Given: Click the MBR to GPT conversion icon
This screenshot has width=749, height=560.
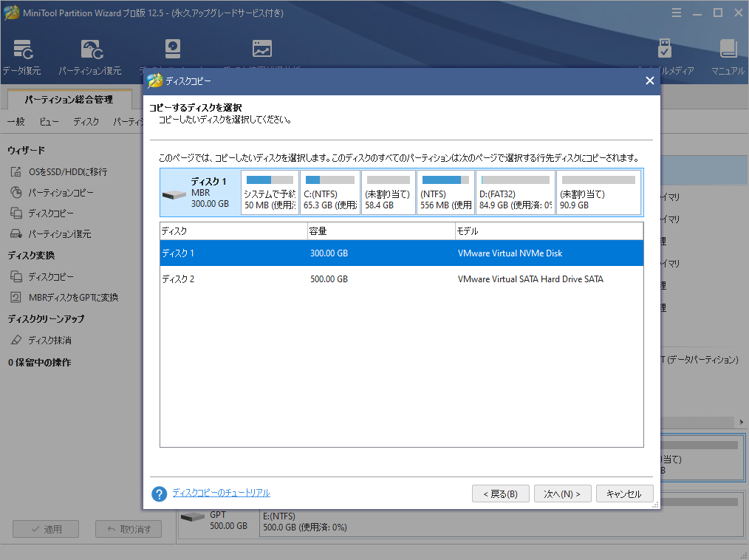Looking at the screenshot, I should (16, 297).
